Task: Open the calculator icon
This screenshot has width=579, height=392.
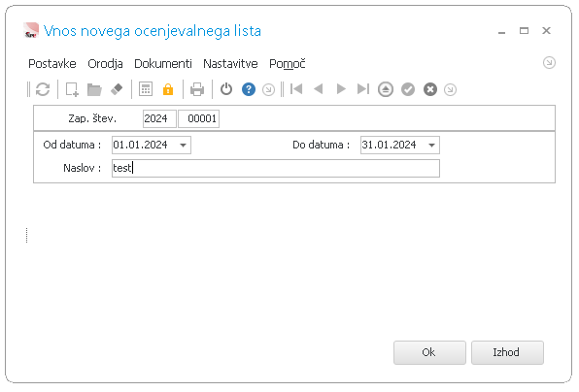Action: (x=146, y=89)
